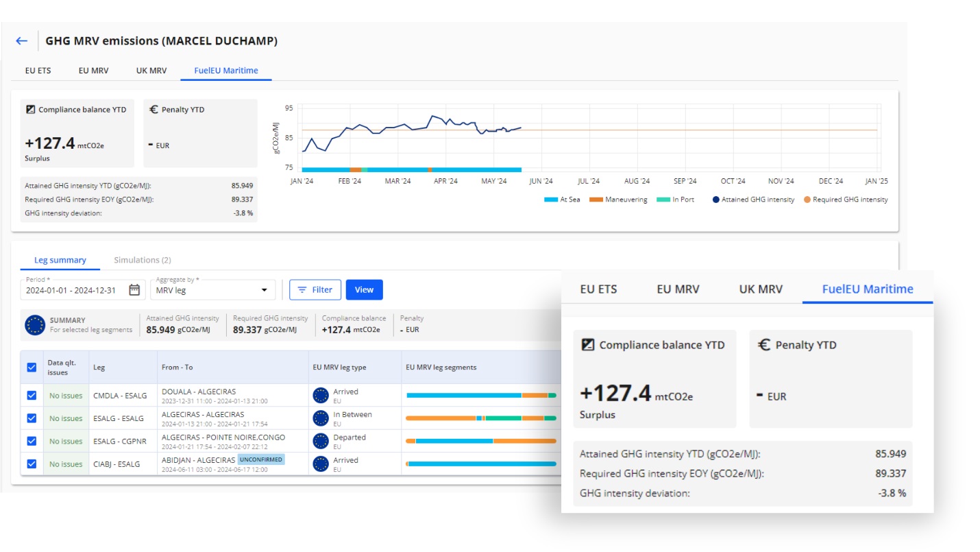Click No issues cell in ESALG - CGPNR row

[x=66, y=441]
